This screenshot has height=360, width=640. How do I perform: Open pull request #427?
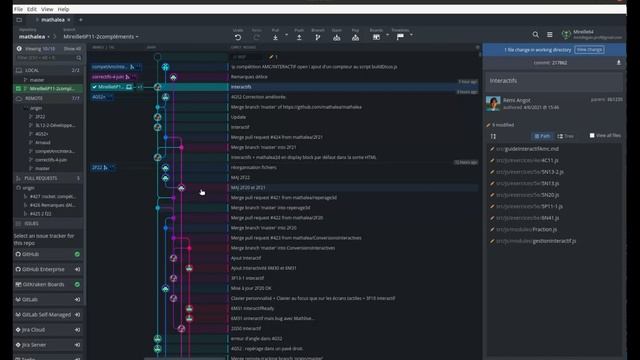[53, 196]
